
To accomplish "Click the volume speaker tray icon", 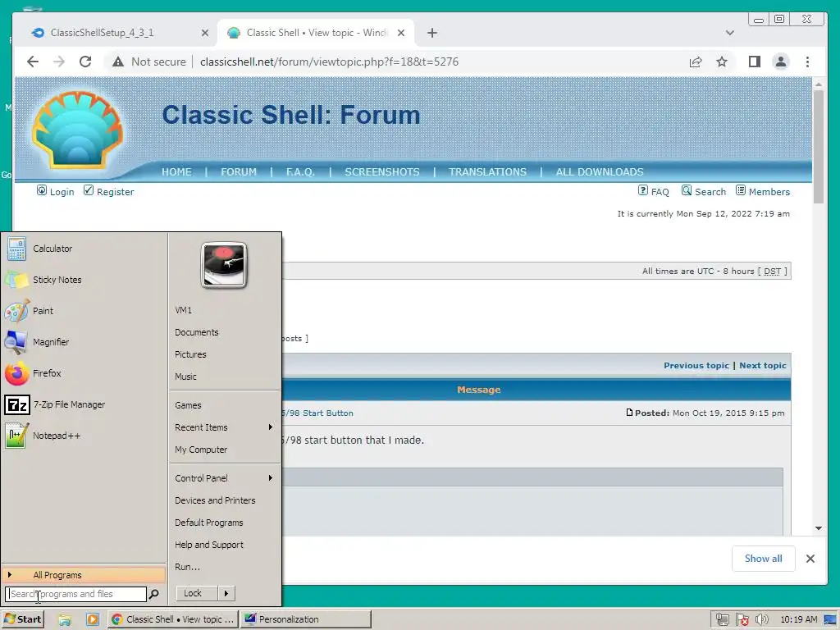I will coord(761,619).
